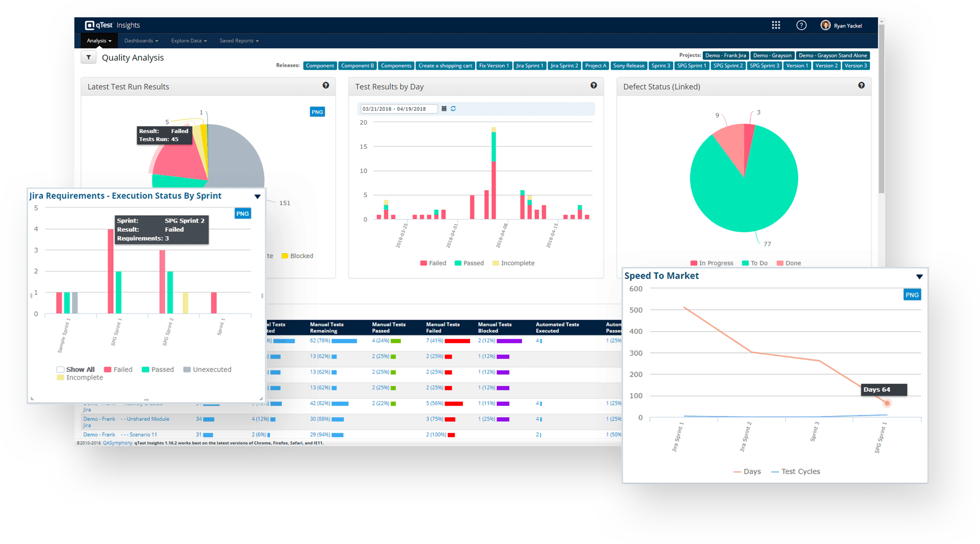Viewport: 980px width, 544px height.
Task: Toggle Test Cycles series in Speed To Market legend
Action: (796, 471)
